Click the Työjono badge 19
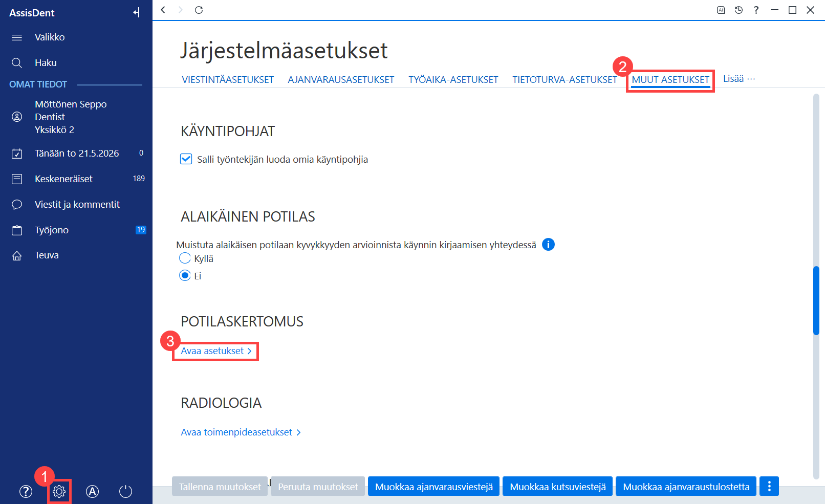 tap(141, 230)
